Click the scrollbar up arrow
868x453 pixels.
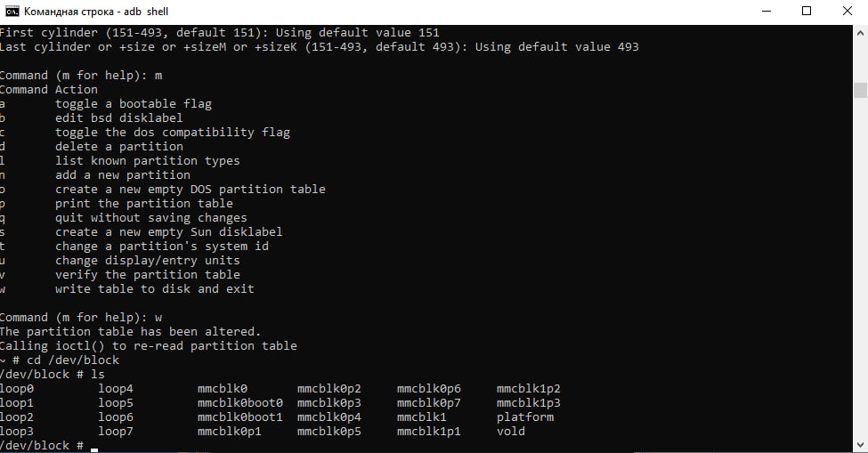point(860,33)
